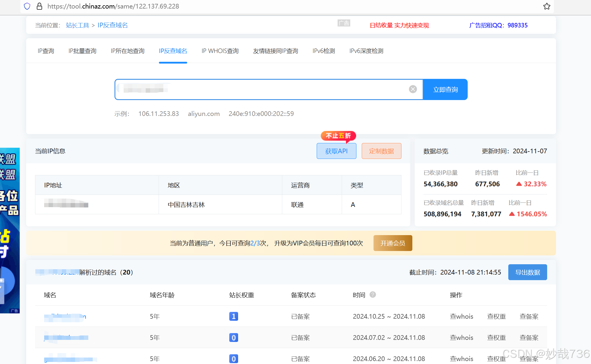Screen dimensions: 591x364
Task: Click the bookmark star icon
Action: click(547, 6)
